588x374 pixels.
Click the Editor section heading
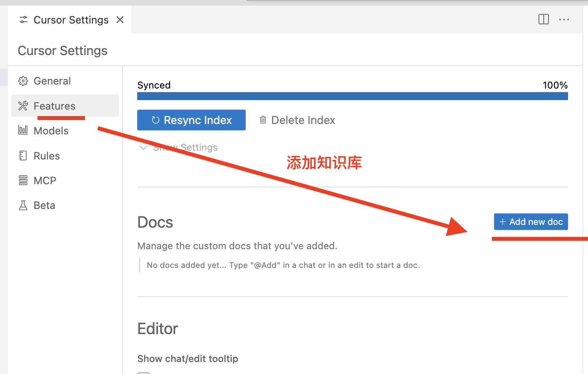pos(158,329)
